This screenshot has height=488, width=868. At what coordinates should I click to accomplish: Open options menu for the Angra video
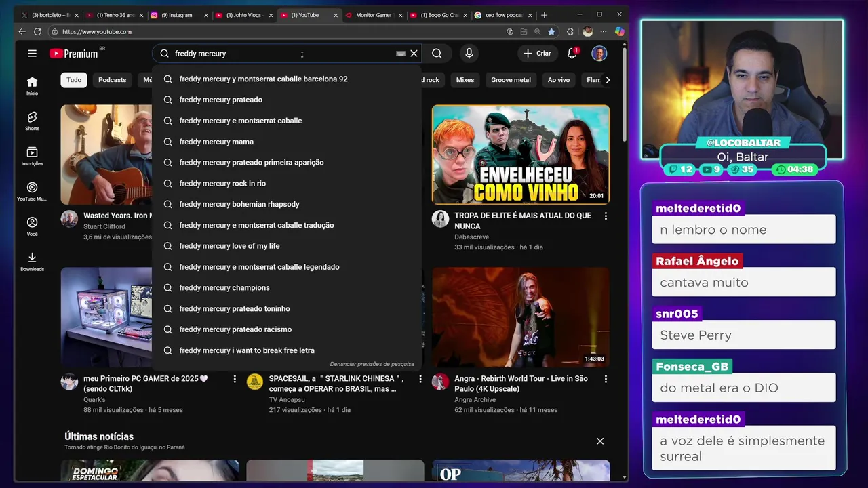tap(606, 380)
